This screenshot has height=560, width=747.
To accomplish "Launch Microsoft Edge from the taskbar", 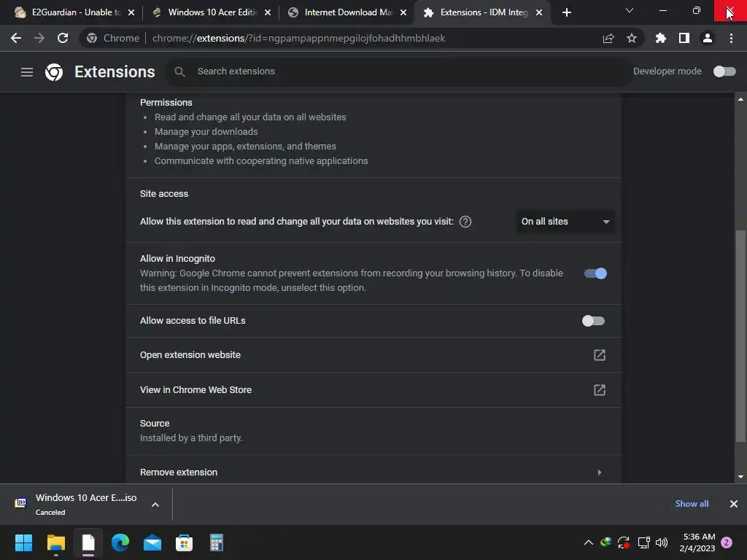I will click(120, 542).
